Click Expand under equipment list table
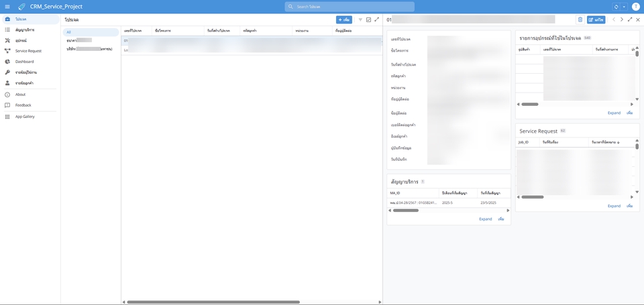644x305 pixels. [x=614, y=113]
